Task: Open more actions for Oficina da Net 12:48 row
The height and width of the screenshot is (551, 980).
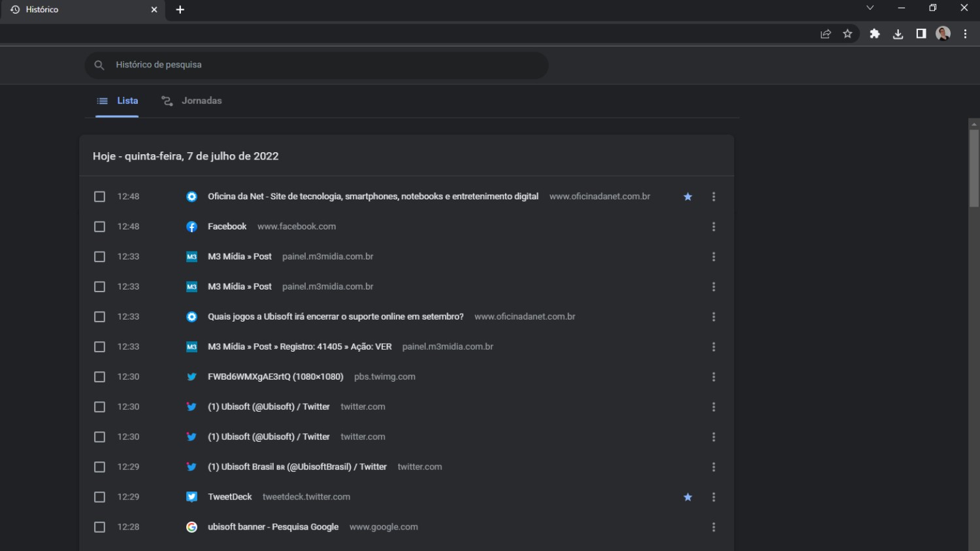Action: [713, 197]
